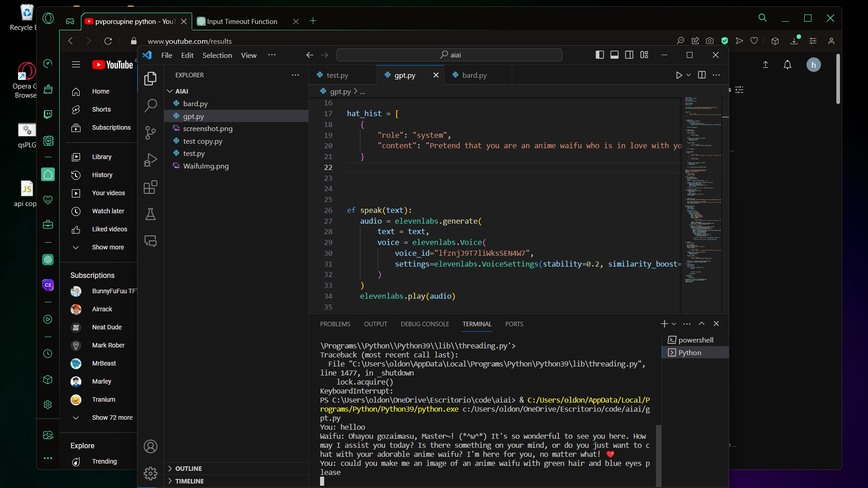Viewport: 868px width, 488px height.
Task: Switch to the bard.py editor tab
Action: point(474,75)
